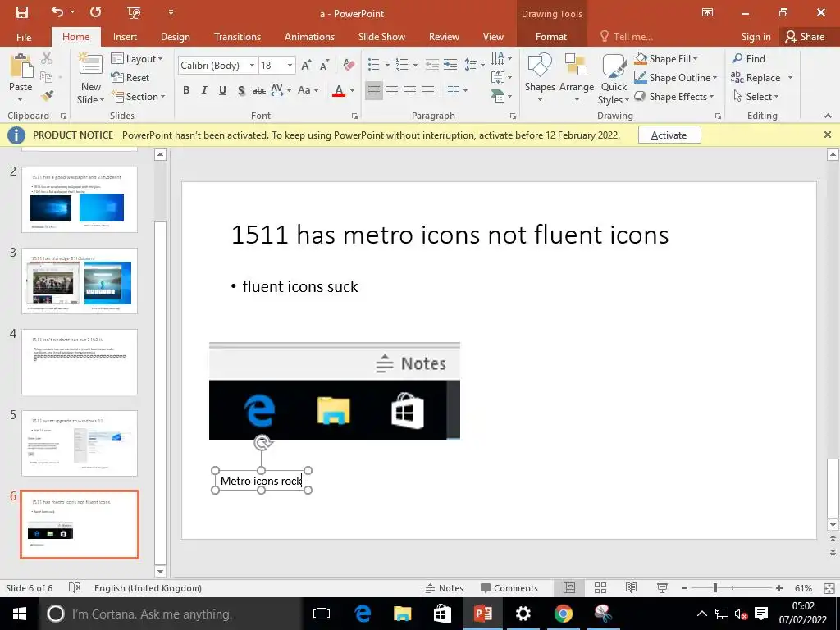Expand the Section dropdown
This screenshot has height=630, width=840.
[x=138, y=97]
